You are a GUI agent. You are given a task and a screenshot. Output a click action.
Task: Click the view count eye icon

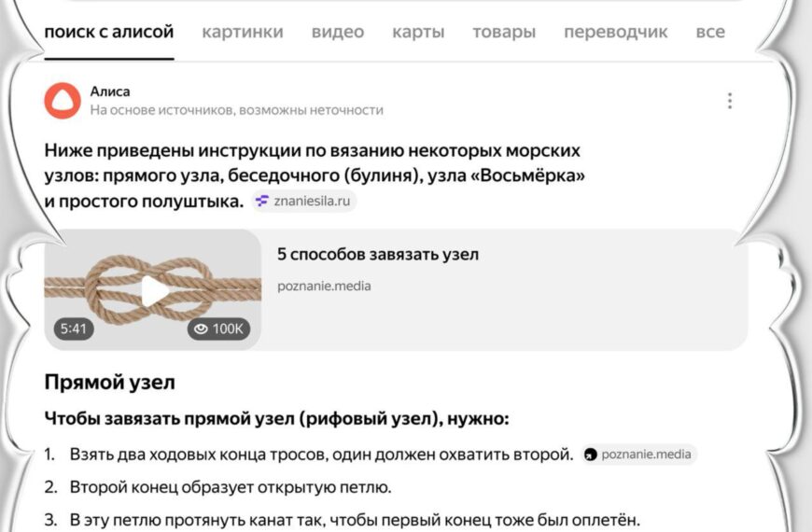tap(200, 329)
